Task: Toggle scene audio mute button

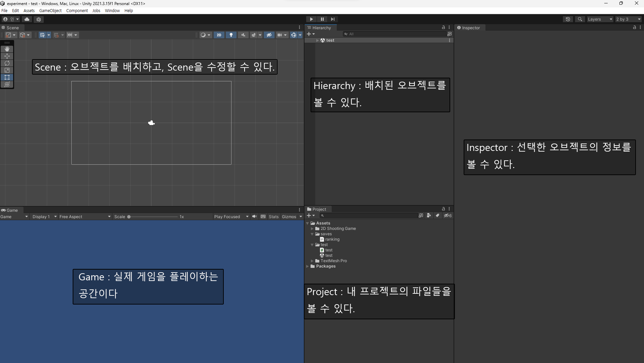Action: click(x=243, y=35)
